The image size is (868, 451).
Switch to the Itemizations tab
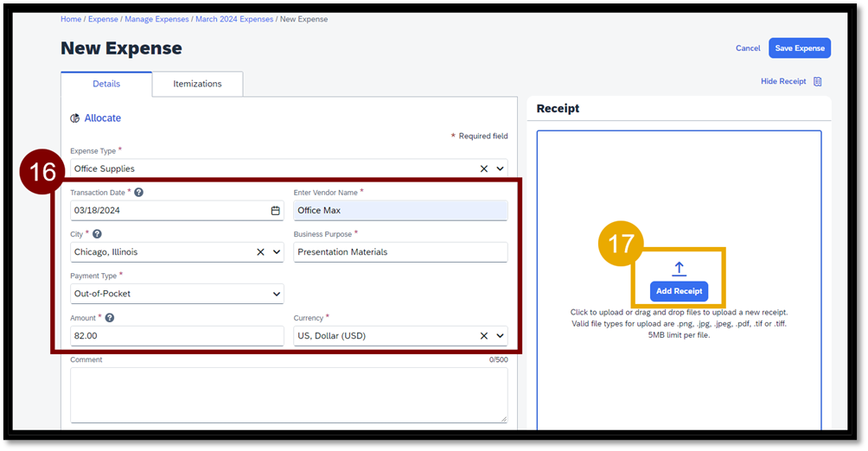click(197, 84)
